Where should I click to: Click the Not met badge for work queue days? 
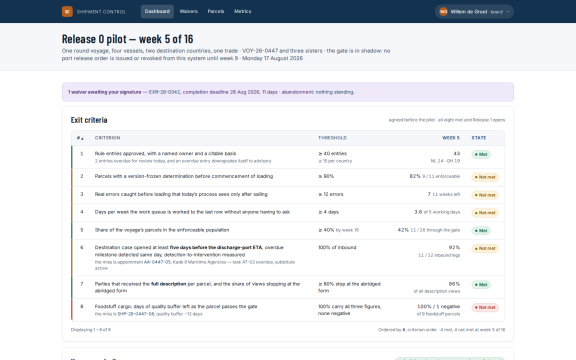[x=485, y=212]
